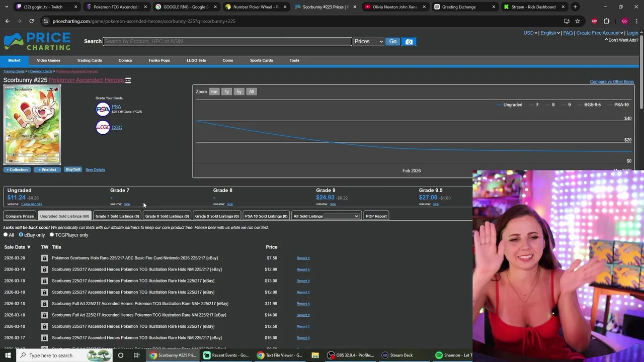Toggle grade 7 series in chart legend

pyautogui.click(x=533, y=105)
